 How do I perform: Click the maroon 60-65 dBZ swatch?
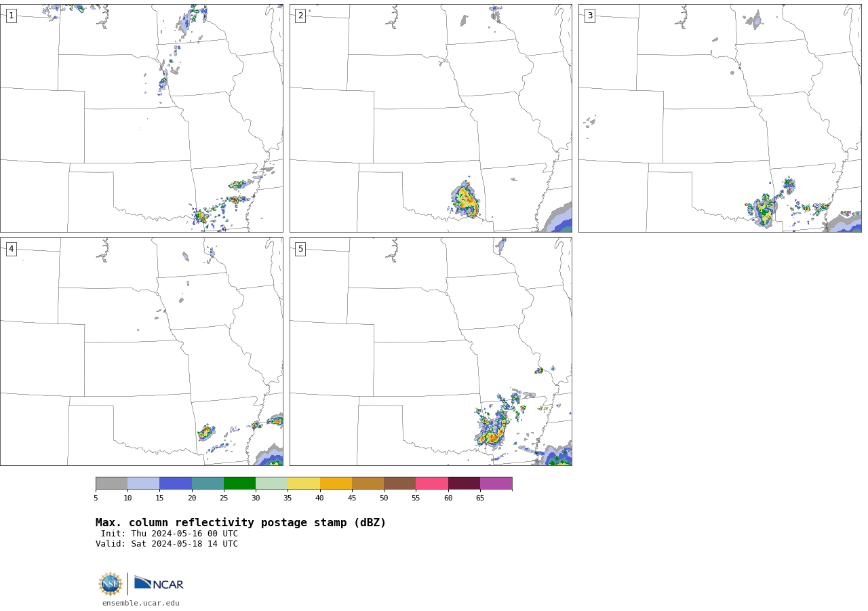pos(465,484)
